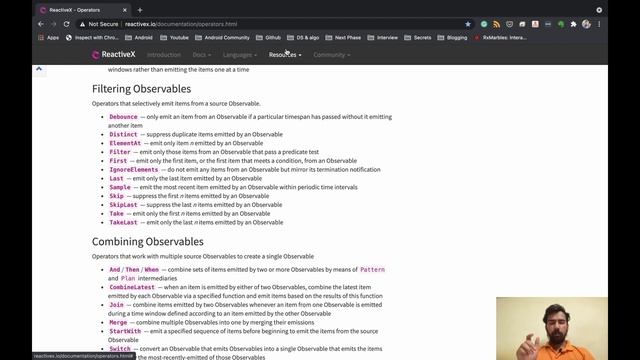Open the Plan link

click(128, 278)
